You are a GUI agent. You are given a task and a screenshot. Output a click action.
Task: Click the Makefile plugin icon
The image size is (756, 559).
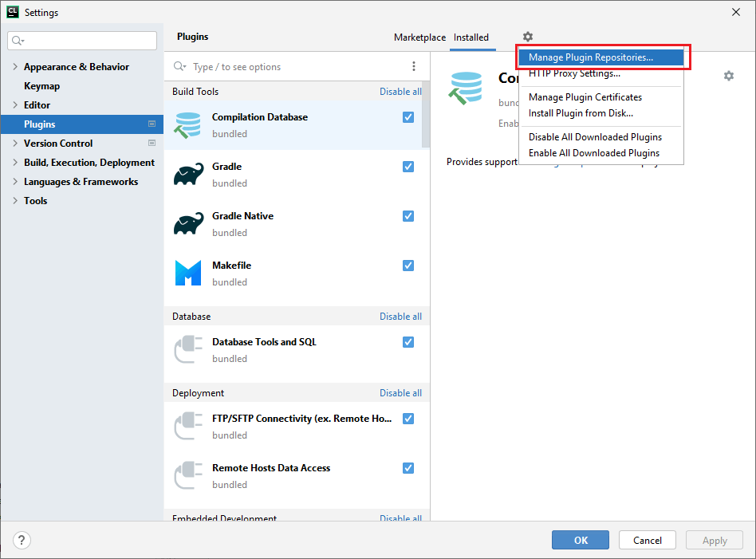pyautogui.click(x=188, y=274)
